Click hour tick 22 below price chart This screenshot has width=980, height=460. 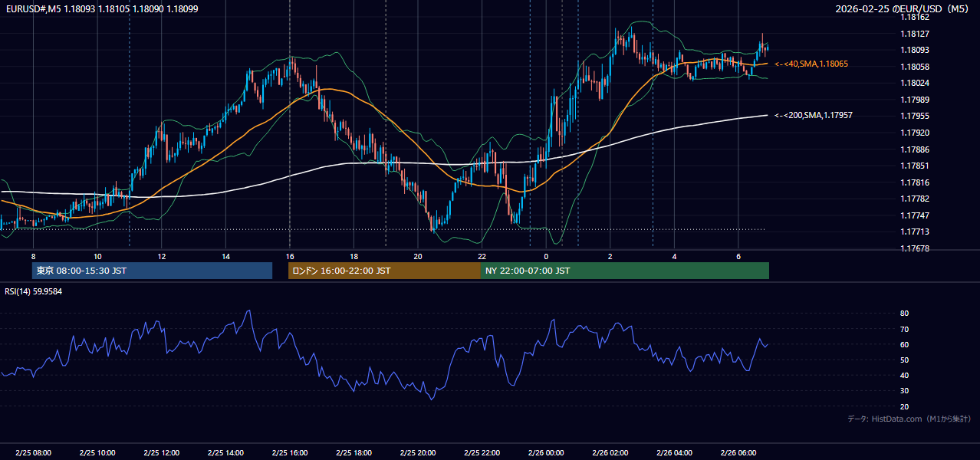coord(482,256)
